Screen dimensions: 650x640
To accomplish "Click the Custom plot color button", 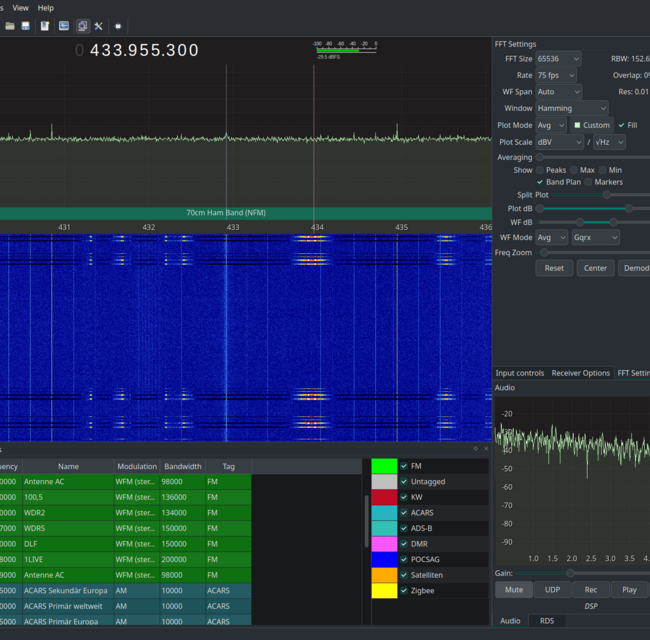I will 592,125.
